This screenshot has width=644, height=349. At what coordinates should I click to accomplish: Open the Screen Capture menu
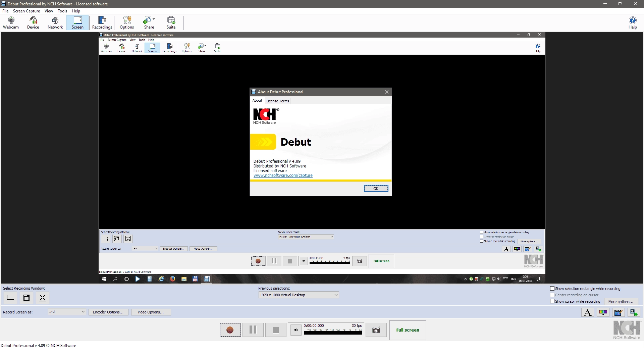(x=26, y=11)
